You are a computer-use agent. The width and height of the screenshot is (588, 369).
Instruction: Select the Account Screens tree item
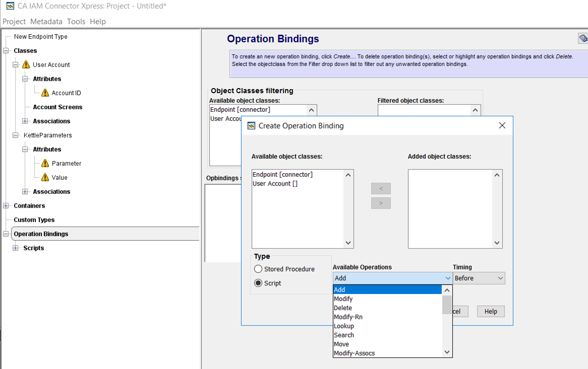pyautogui.click(x=57, y=107)
